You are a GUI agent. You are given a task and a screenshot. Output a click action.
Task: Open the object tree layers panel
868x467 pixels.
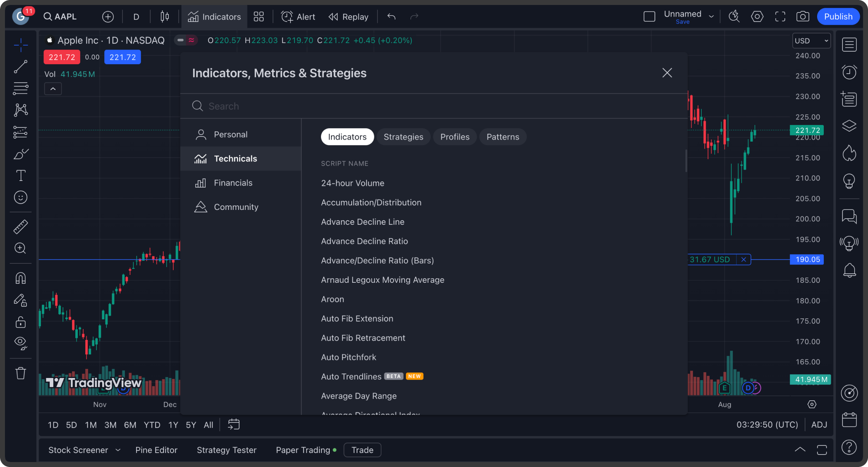click(849, 126)
